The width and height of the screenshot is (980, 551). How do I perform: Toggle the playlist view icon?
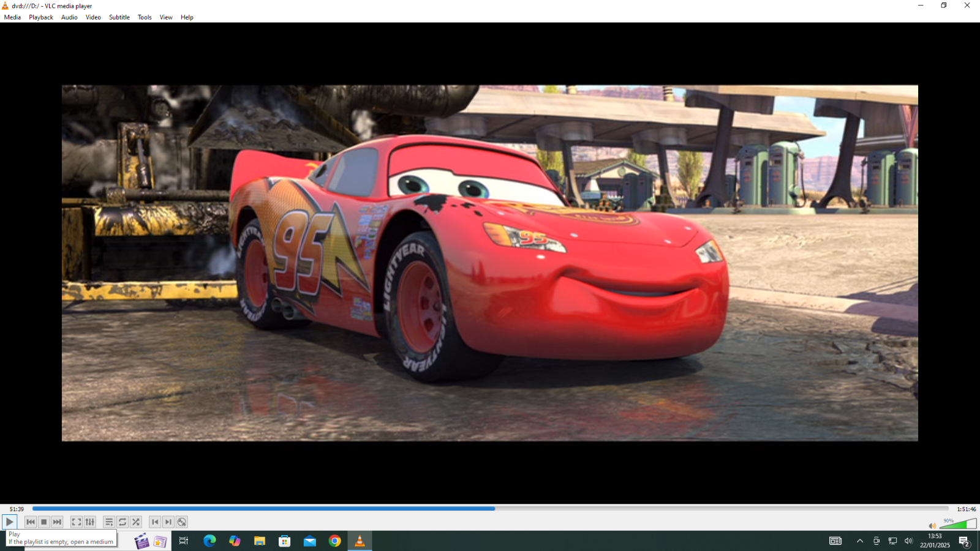click(x=109, y=522)
